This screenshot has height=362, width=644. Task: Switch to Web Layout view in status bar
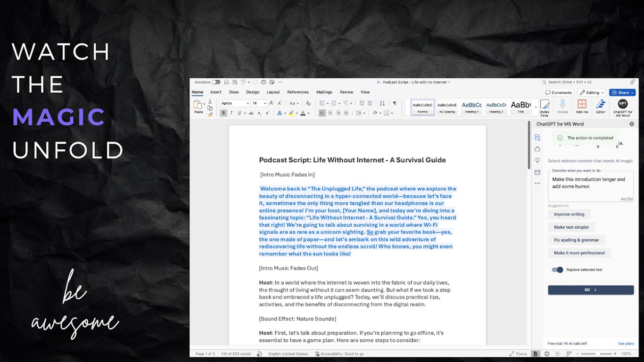(547, 354)
